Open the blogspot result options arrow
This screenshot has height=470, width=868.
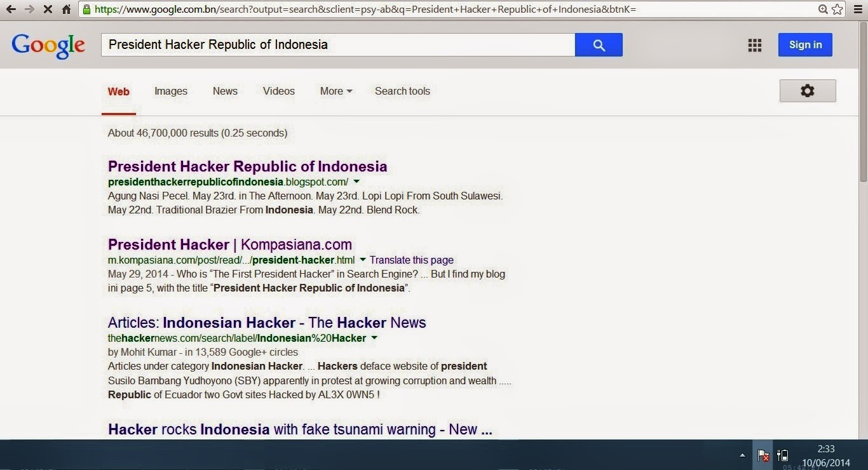[356, 182]
